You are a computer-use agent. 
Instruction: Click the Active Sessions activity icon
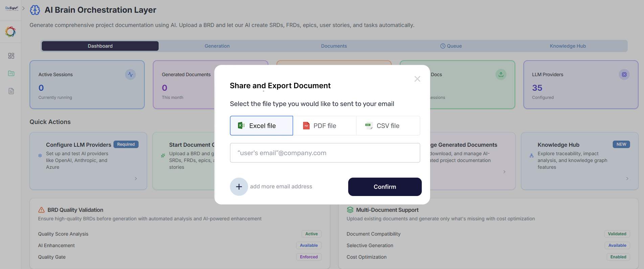click(x=130, y=74)
